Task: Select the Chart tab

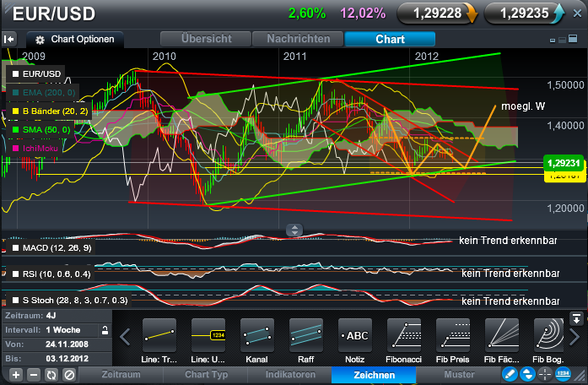Action: pyautogui.click(x=390, y=39)
